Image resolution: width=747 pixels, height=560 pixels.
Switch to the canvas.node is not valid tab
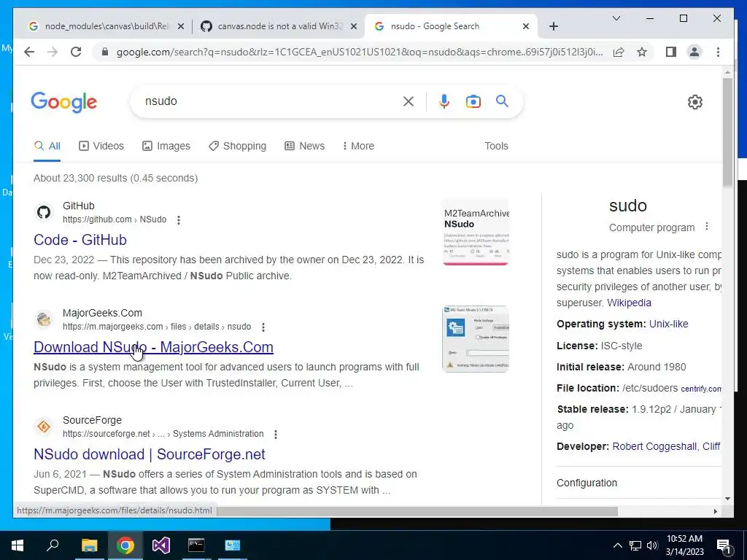279,26
